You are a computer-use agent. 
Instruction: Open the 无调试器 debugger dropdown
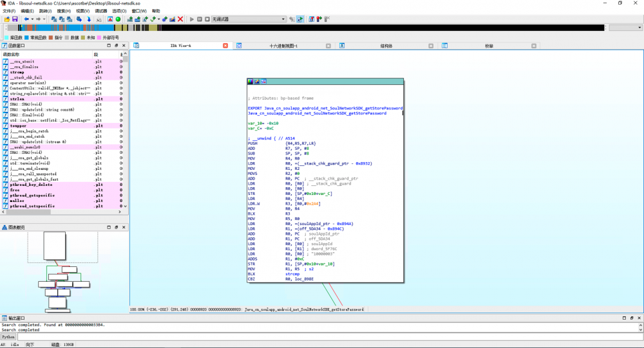tap(282, 19)
